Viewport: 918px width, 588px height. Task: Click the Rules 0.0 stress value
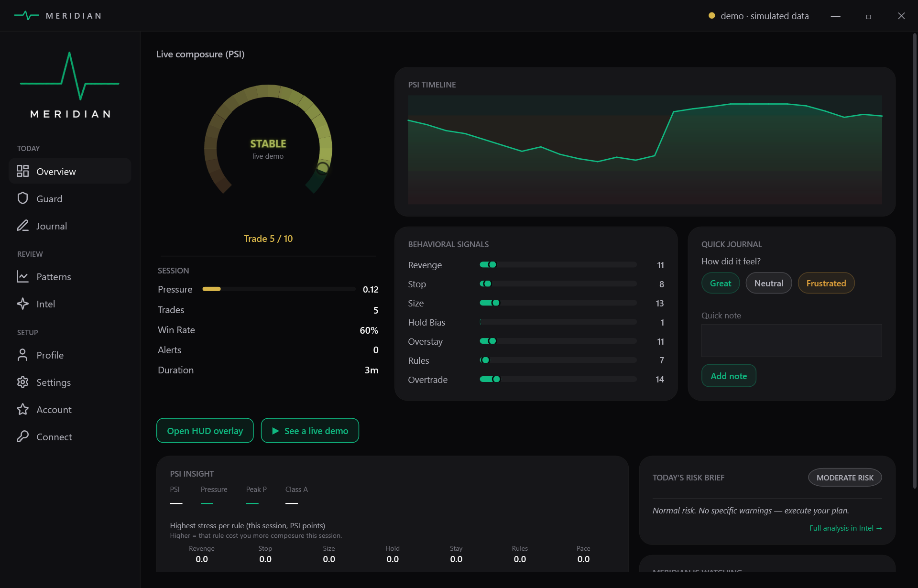click(520, 559)
